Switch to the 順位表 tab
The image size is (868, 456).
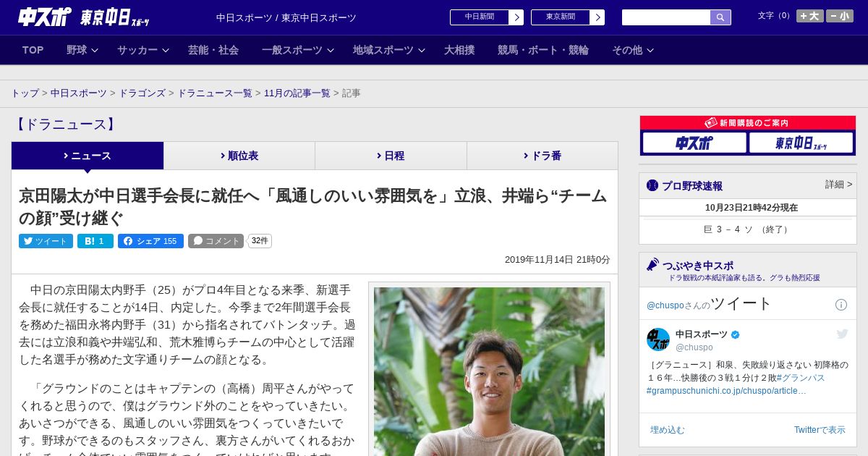239,156
